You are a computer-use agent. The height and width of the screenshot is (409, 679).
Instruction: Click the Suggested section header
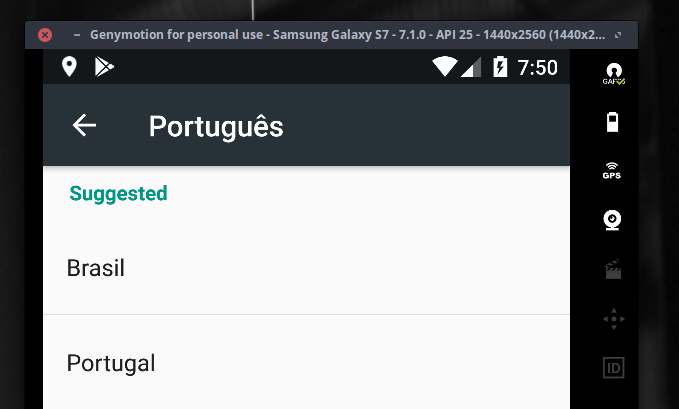(118, 193)
